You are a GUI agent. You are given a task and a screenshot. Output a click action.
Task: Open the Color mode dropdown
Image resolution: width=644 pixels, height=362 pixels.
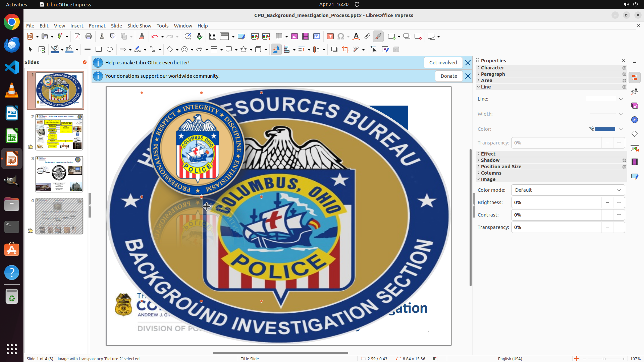pyautogui.click(x=568, y=190)
